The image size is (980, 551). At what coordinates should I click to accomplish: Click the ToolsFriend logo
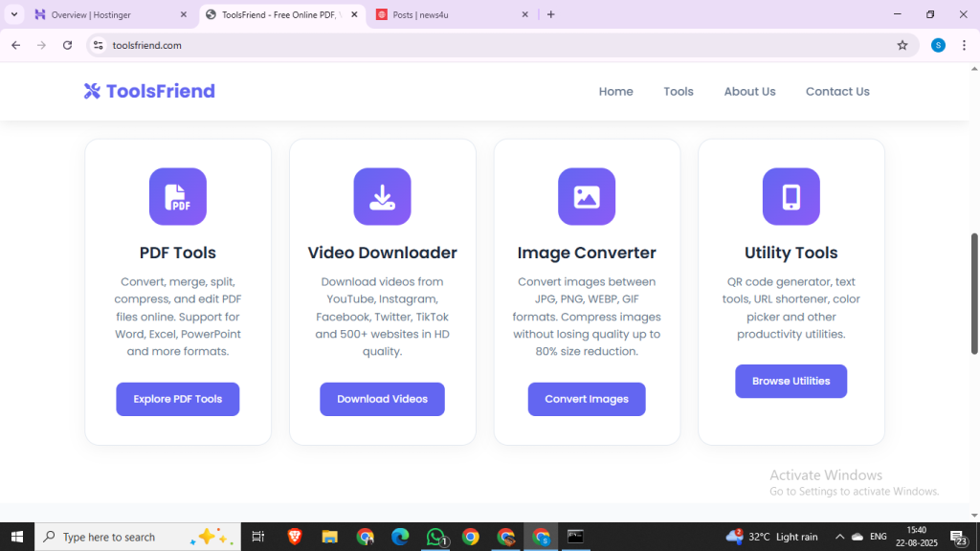[149, 91]
